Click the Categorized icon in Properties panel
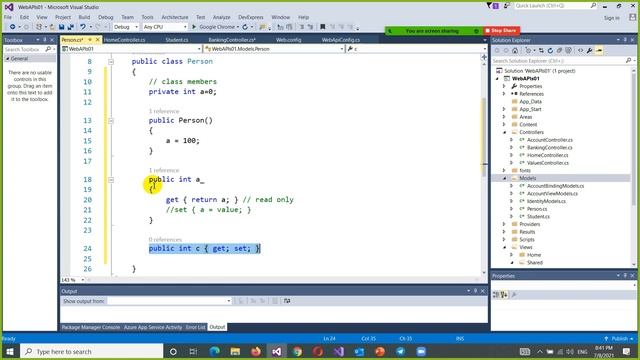Viewport: 640px width, 360px height. coord(496,294)
